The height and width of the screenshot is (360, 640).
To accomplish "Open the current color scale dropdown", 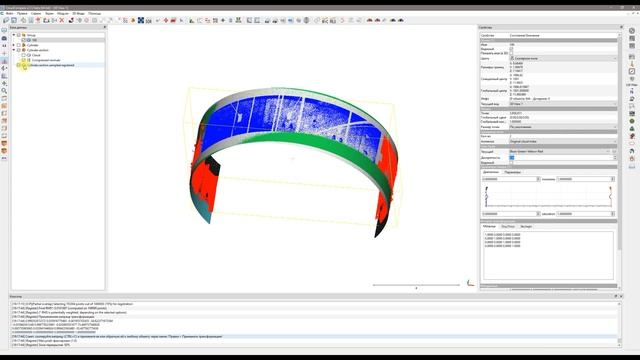I will click(x=560, y=151).
